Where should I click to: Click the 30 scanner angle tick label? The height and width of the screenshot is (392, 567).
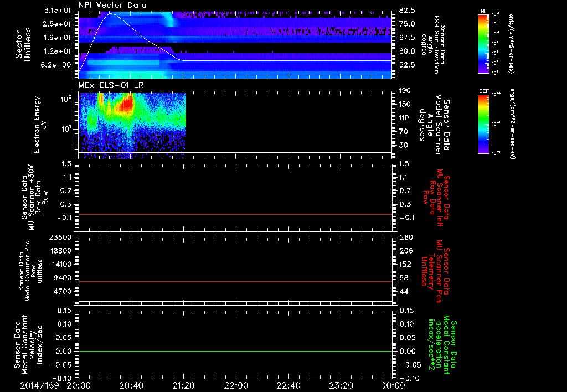[x=403, y=146]
